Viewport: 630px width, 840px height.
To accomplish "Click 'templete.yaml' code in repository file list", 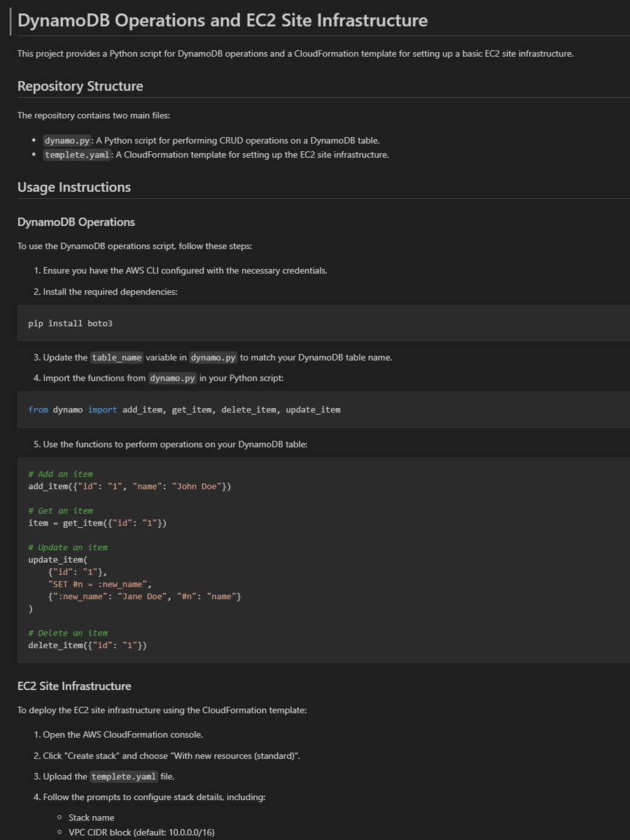I will click(77, 155).
